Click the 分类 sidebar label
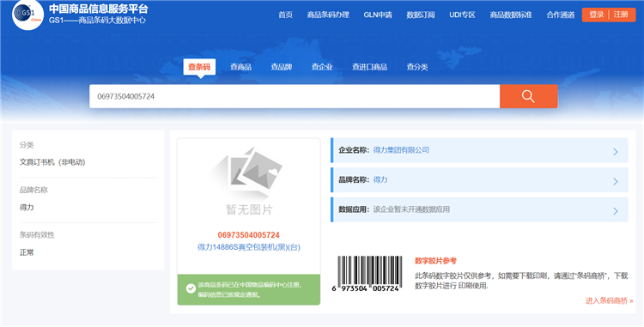644x327 pixels. pos(27,145)
